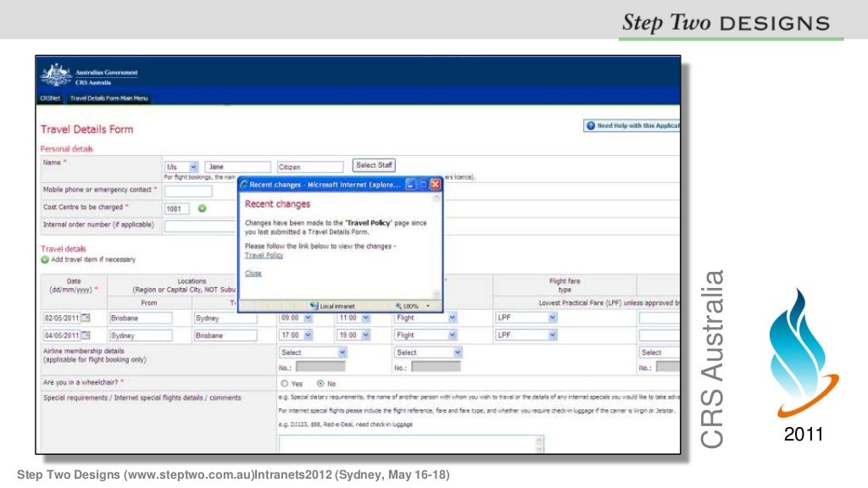Click the Recent changes heading in popup

click(277, 204)
